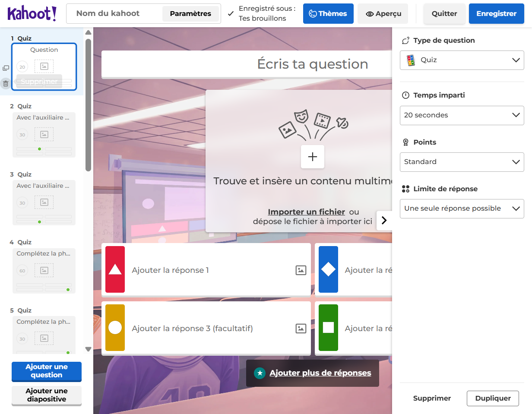This screenshot has width=532, height=414.
Task: Select slide 2 Quiz thumbnail
Action: pyautogui.click(x=44, y=135)
